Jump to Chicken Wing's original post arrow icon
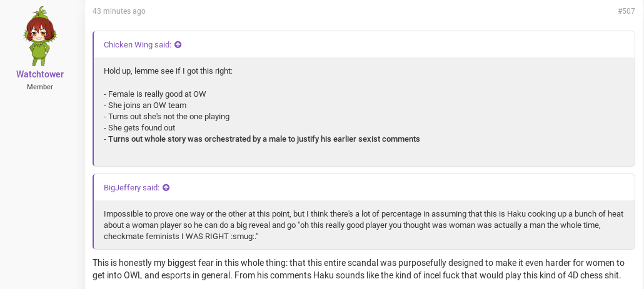Image resolution: width=644 pixels, height=289 pixels. tap(178, 45)
